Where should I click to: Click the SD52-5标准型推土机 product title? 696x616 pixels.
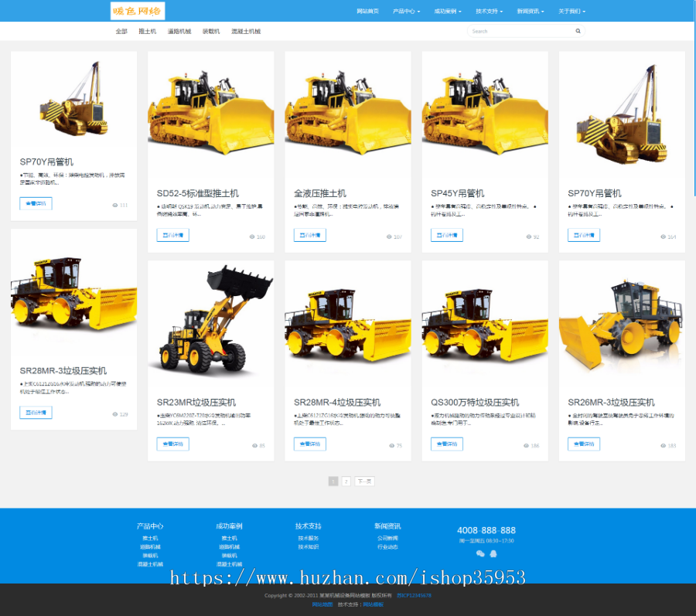coord(198,193)
